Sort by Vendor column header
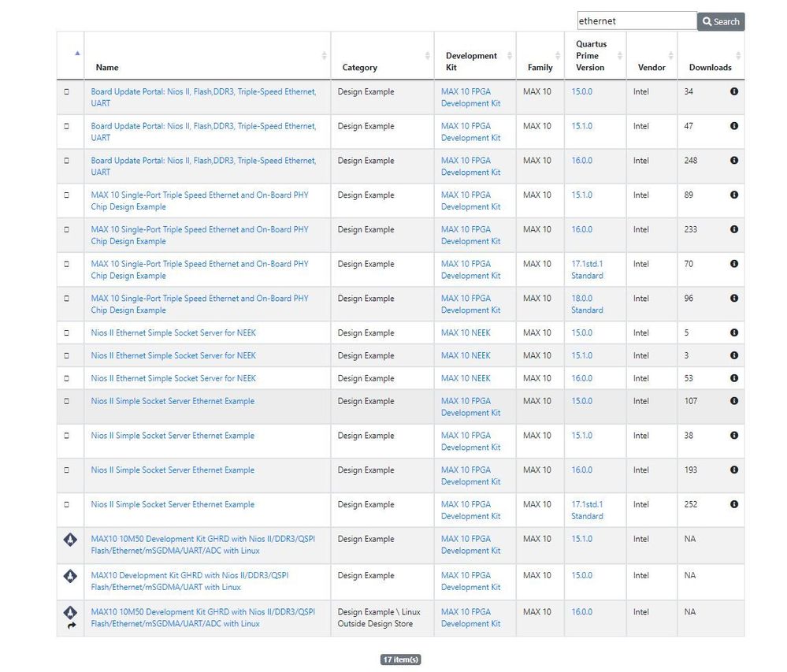787x672 pixels. (651, 68)
